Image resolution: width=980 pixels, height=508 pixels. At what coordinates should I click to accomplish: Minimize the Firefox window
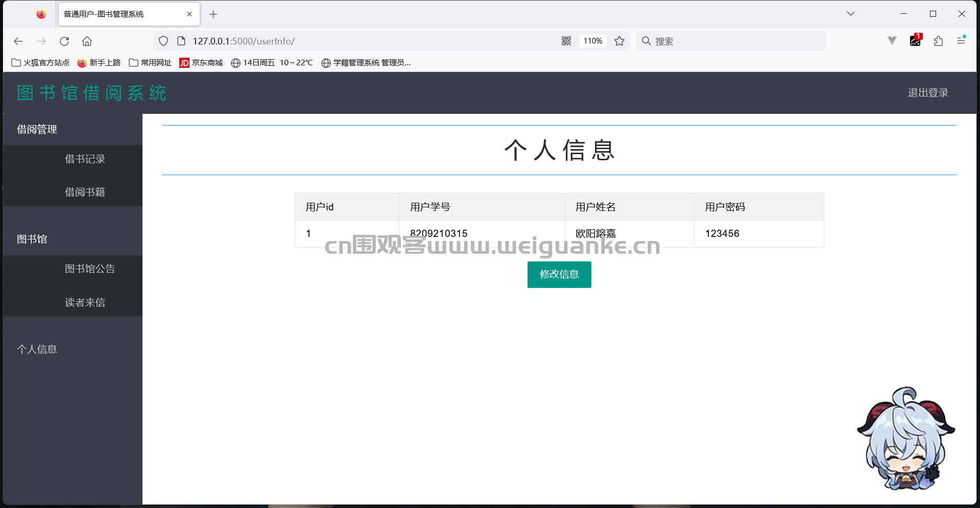coord(904,14)
